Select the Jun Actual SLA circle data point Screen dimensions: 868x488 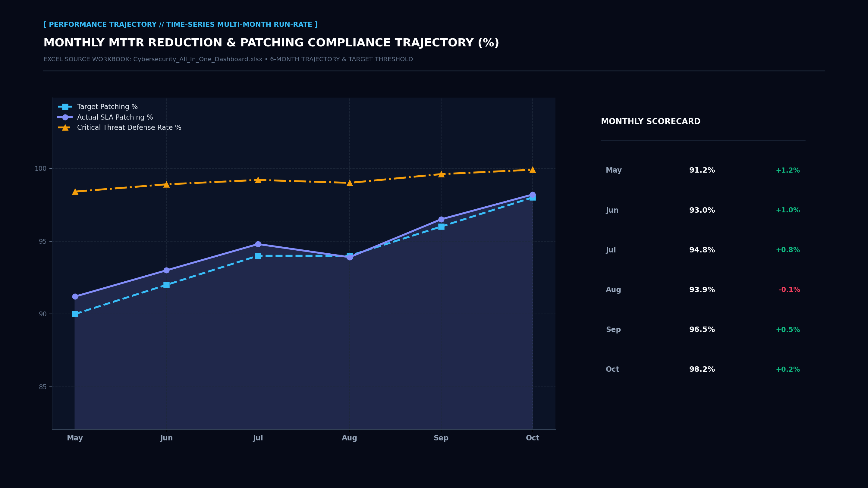(166, 270)
